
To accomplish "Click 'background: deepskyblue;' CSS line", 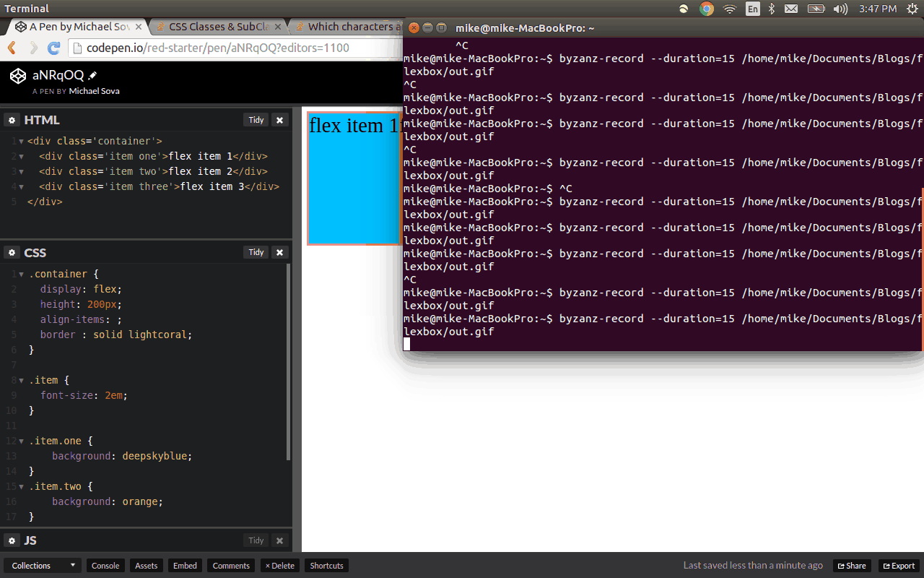I will point(122,456).
